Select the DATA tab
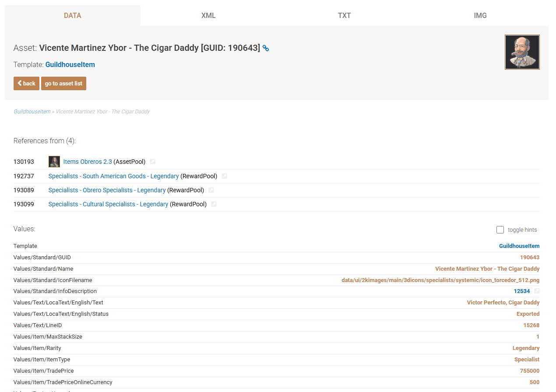This screenshot has height=392, width=556. [73, 15]
